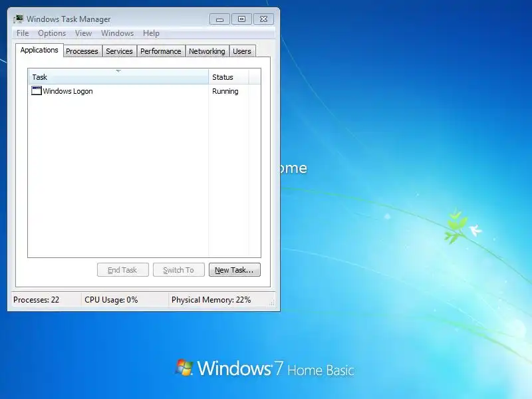Click the Running status cell
This screenshot has height=399, width=532.
225,91
